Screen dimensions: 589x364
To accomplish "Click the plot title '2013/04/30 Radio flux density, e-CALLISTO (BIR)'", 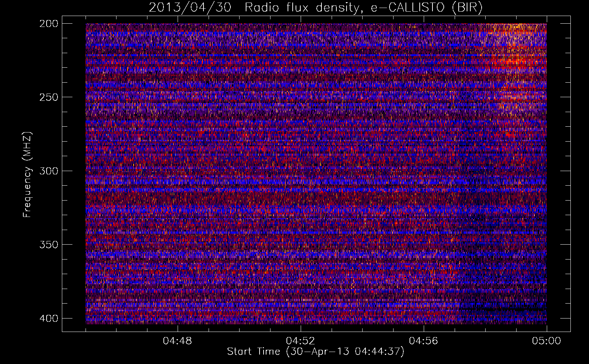I will pos(316,8).
